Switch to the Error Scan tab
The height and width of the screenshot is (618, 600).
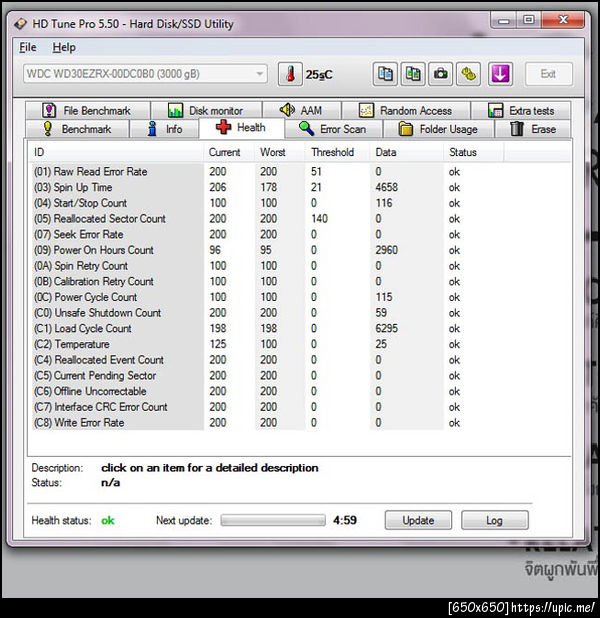(333, 129)
